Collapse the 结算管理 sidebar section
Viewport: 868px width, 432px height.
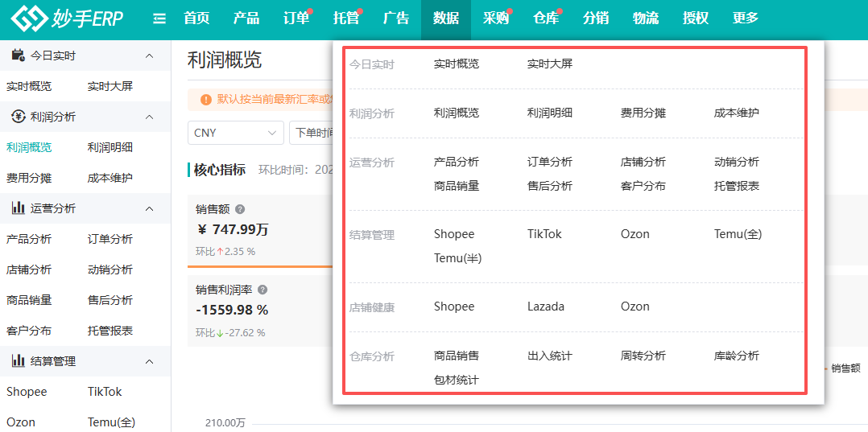149,361
